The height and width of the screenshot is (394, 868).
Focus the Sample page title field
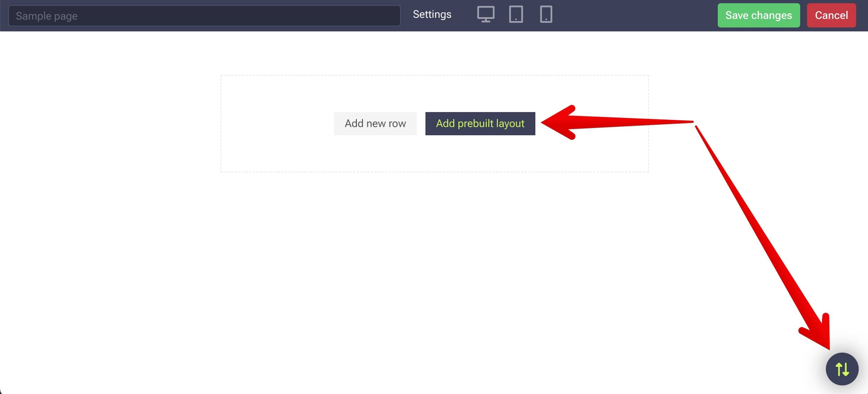pyautogui.click(x=204, y=16)
